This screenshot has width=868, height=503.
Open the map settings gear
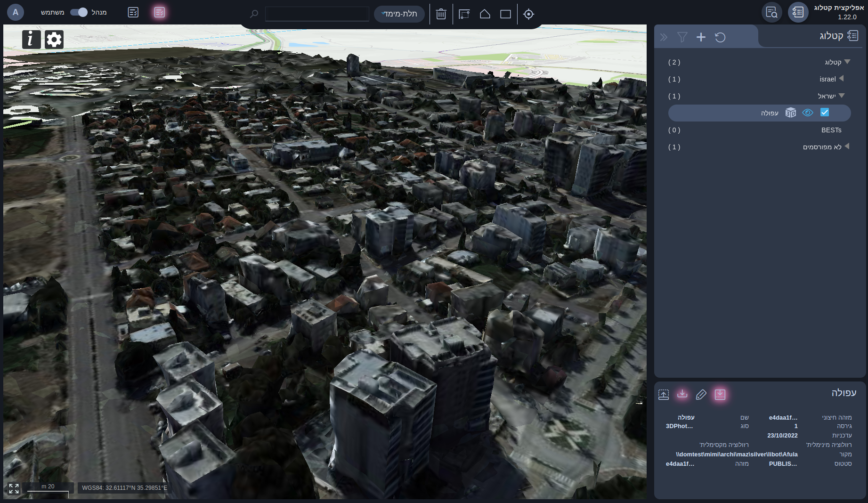point(54,39)
